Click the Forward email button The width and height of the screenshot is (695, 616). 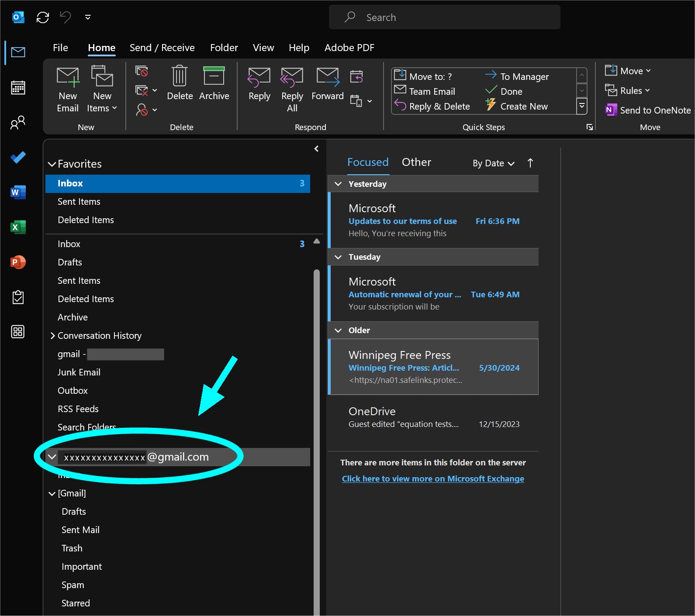point(327,83)
